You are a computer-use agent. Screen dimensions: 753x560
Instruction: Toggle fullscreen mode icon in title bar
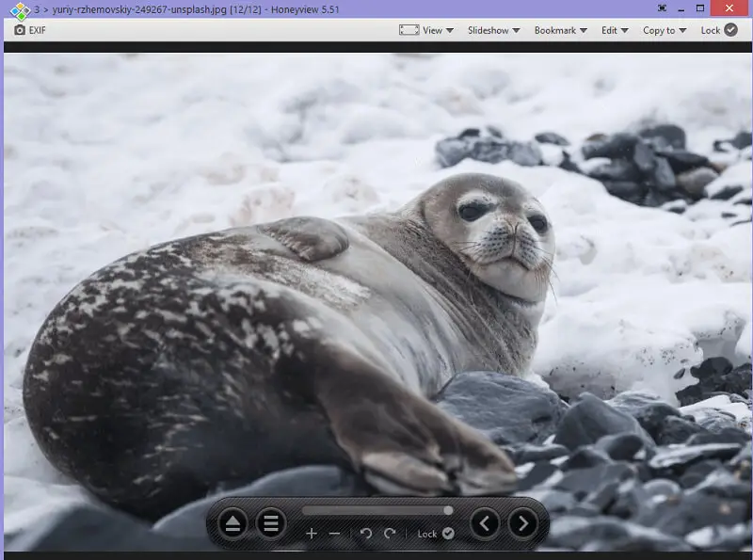(663, 8)
